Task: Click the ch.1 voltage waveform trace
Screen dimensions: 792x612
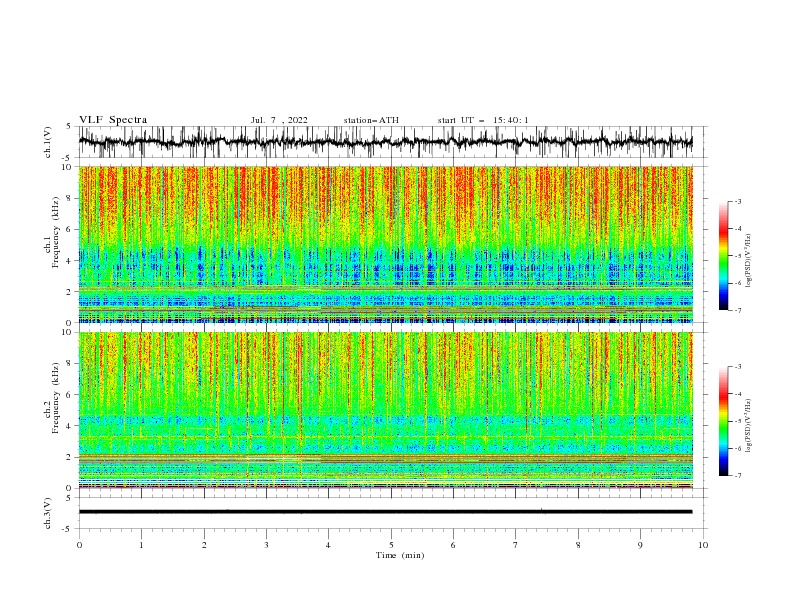Action: pos(385,142)
